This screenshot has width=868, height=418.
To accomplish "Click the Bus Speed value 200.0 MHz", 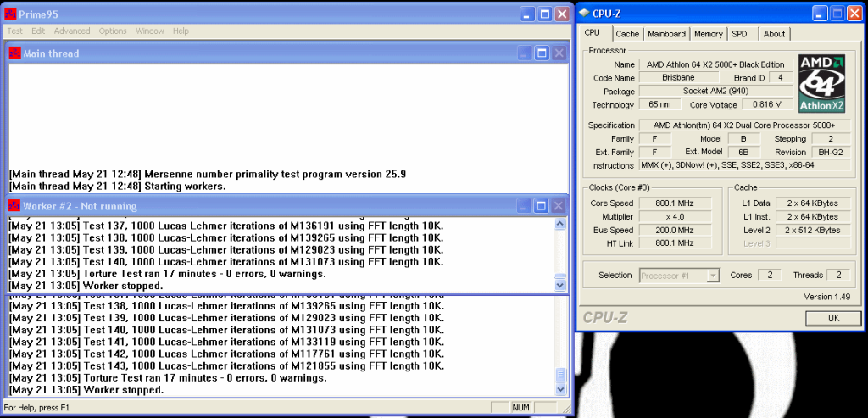I will [676, 230].
